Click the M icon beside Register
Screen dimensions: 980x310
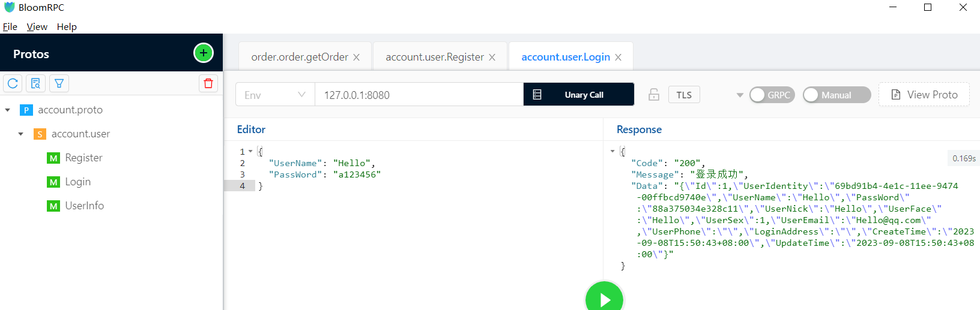(x=53, y=158)
